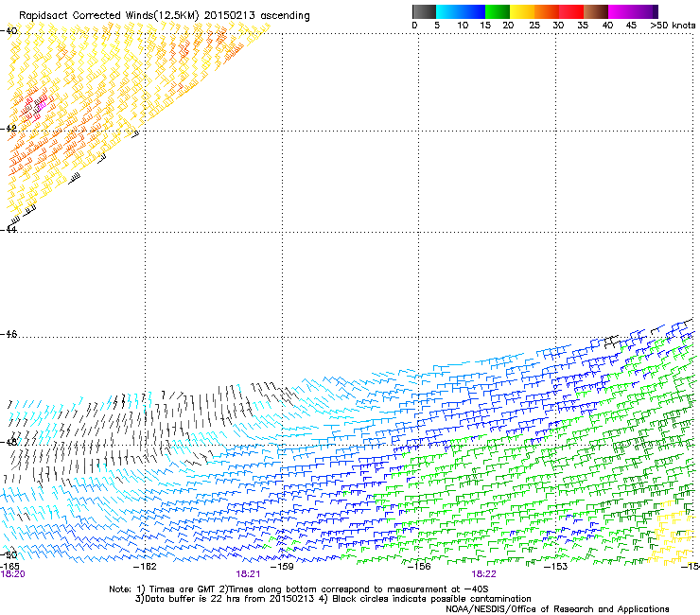Click the latitude label '-42'

(x=9, y=128)
